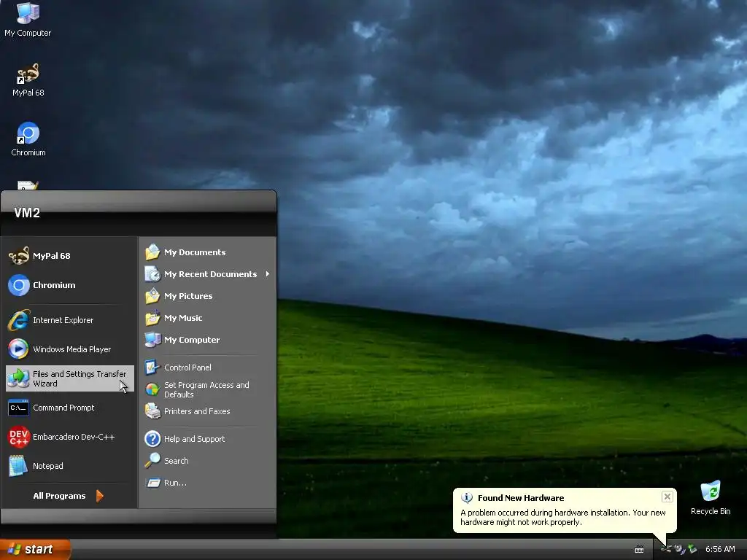Image resolution: width=747 pixels, height=560 pixels.
Task: Click the VM2 user name header
Action: coord(27,213)
